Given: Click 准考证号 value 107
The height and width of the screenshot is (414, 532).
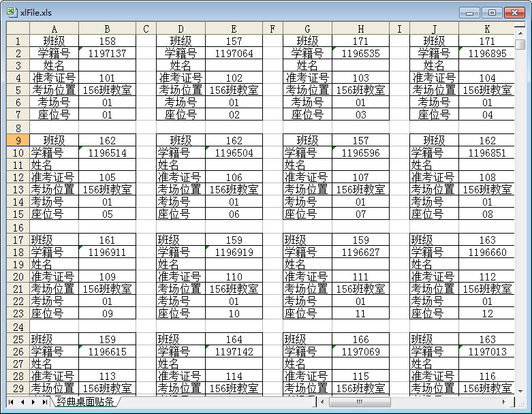Looking at the screenshot, I should (x=360, y=177).
